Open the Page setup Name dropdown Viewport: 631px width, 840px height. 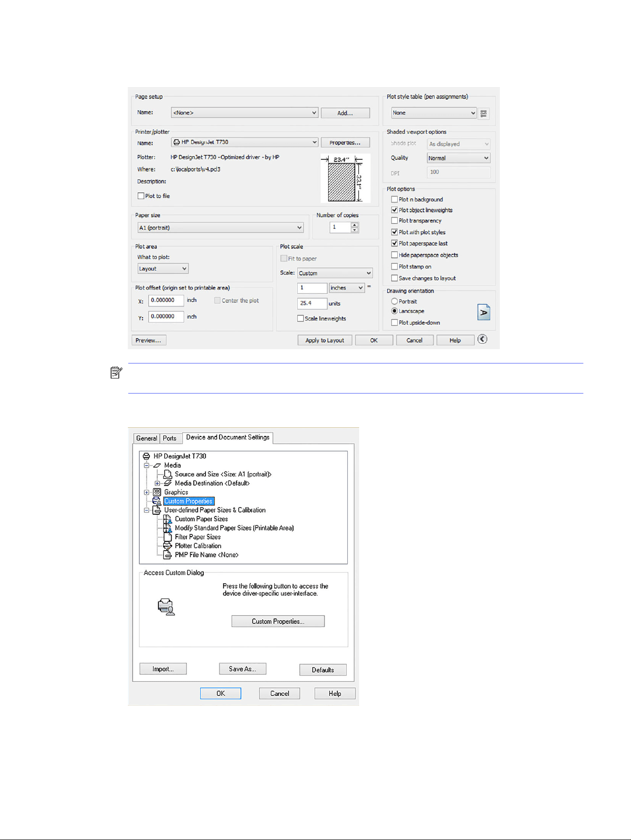244,113
